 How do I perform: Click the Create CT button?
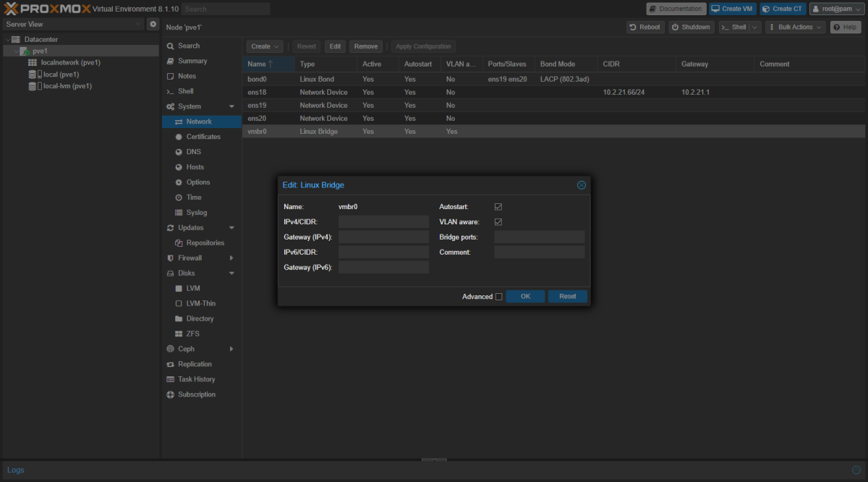[x=782, y=9]
